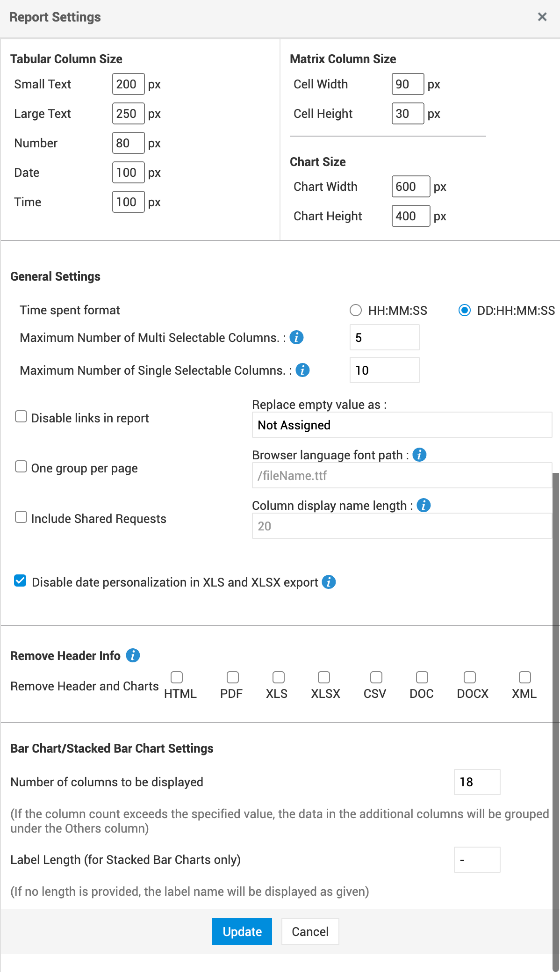Image resolution: width=560 pixels, height=972 pixels.
Task: Select DD:HH:MM:SS time spent format
Action: (x=464, y=310)
